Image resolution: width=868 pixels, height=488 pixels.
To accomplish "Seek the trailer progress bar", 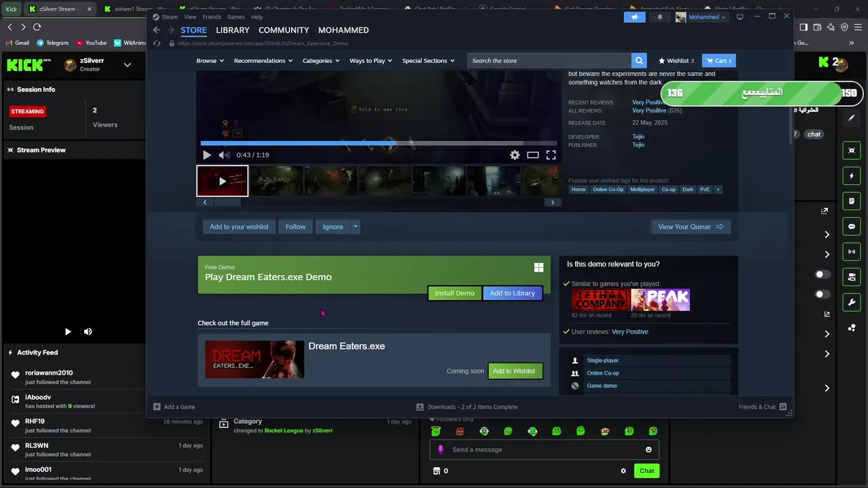I will [378, 144].
